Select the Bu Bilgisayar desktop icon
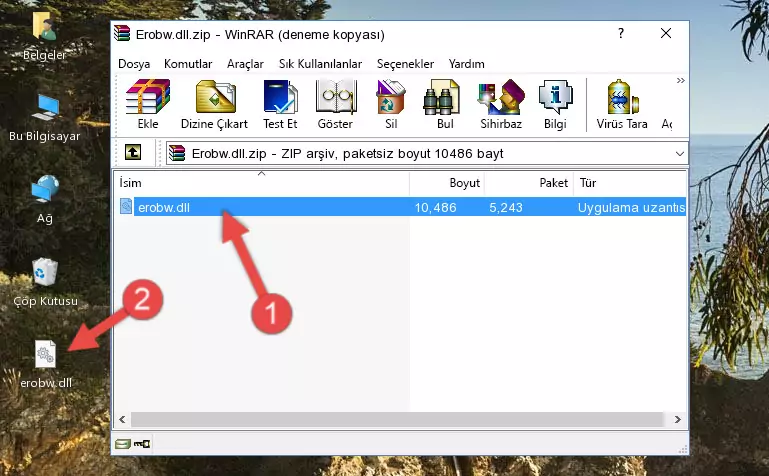 (45, 118)
